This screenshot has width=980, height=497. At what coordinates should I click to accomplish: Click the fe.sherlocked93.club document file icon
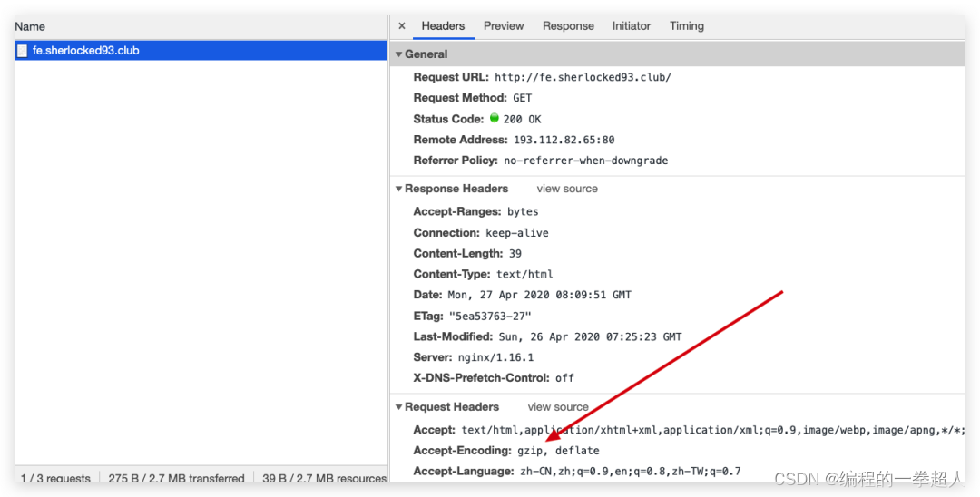[22, 51]
